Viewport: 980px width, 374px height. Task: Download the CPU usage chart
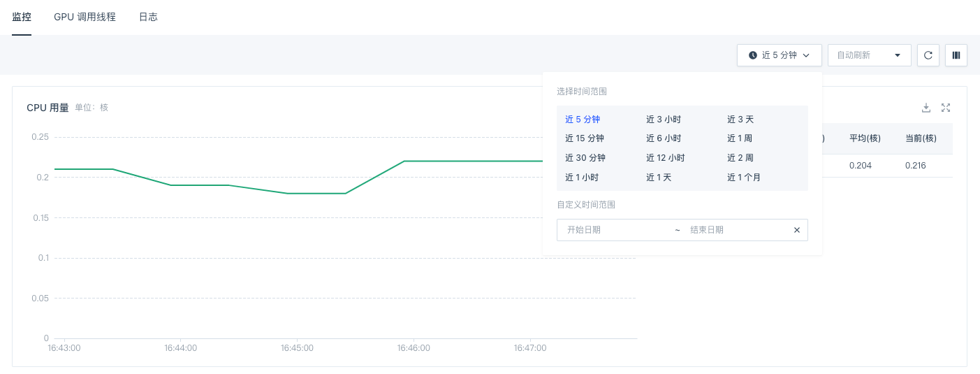tap(926, 108)
